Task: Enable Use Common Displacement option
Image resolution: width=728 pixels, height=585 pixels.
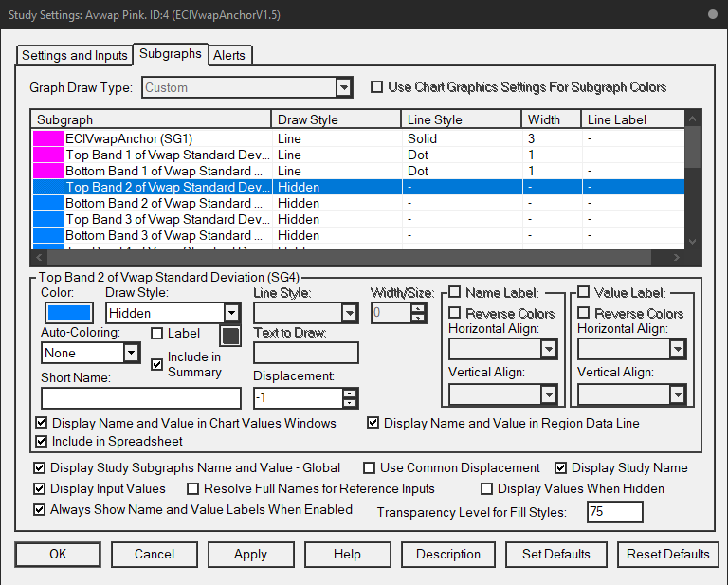Action: (x=369, y=467)
